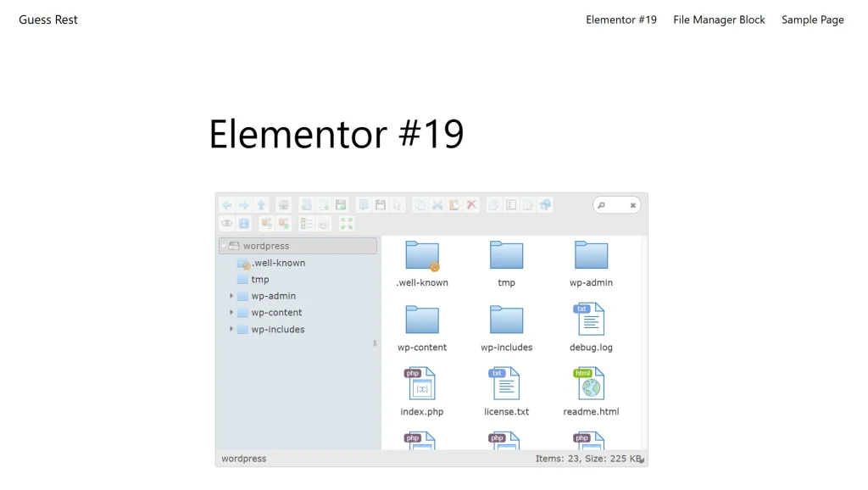868x490 pixels.
Task: Click the Forward navigation arrow
Action: (244, 204)
